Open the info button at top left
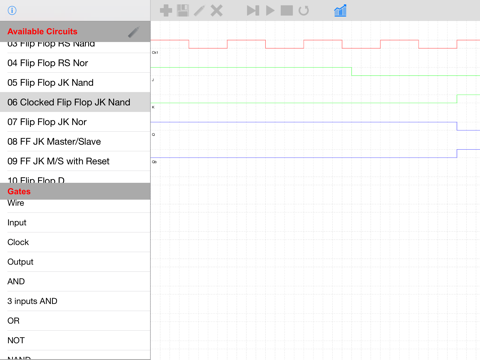This screenshot has width=480, height=360. coord(12,10)
